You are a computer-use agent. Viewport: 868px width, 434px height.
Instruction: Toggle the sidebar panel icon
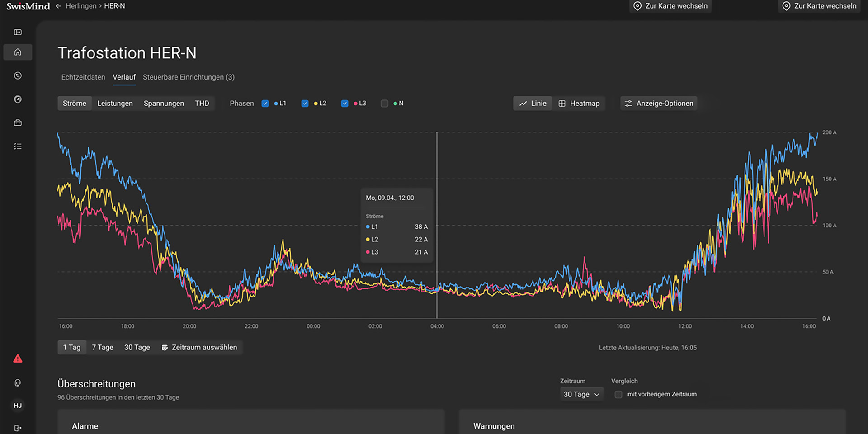pyautogui.click(x=18, y=32)
